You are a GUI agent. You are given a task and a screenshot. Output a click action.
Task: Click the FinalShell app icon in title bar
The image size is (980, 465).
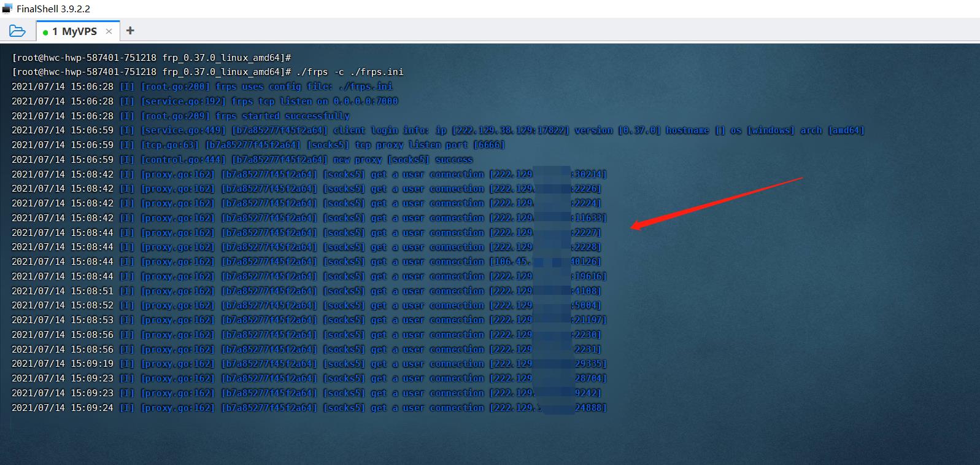(7, 9)
